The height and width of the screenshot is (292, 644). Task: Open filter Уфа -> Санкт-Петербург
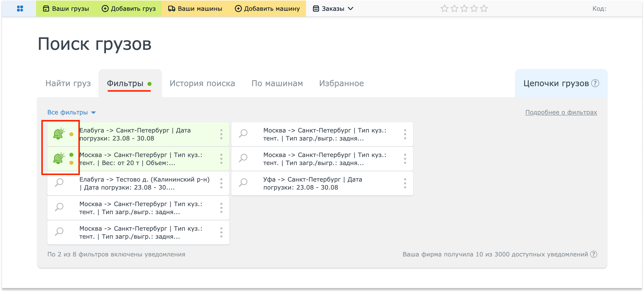(x=322, y=183)
